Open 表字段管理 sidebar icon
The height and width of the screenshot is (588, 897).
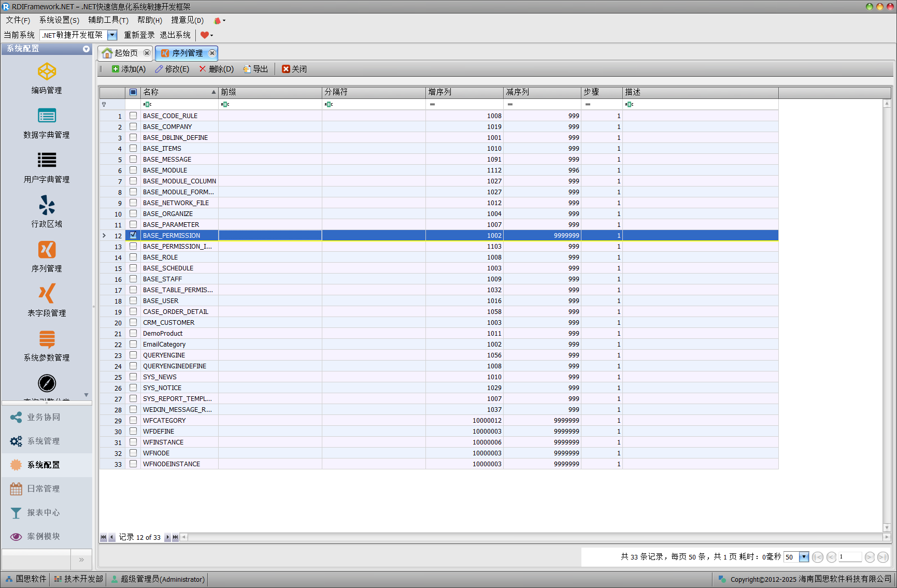pos(47,294)
